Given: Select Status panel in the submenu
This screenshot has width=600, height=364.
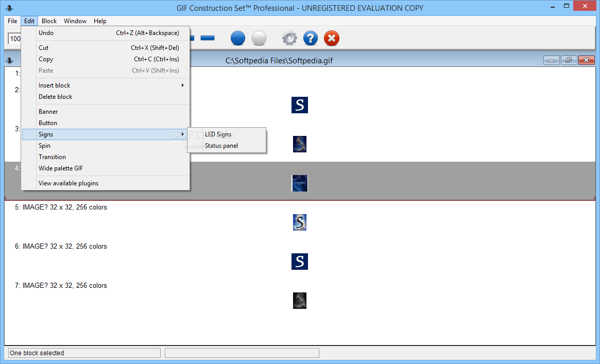Looking at the screenshot, I should coord(227,146).
